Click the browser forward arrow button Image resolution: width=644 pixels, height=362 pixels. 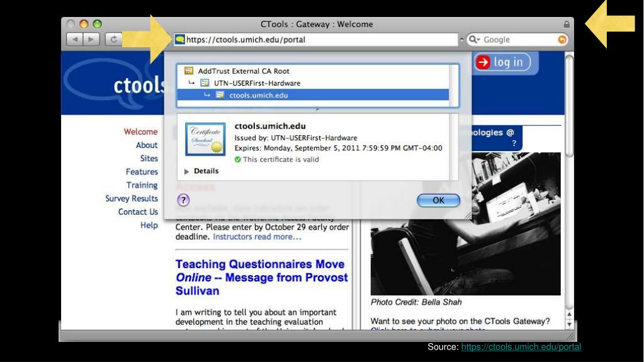91,40
